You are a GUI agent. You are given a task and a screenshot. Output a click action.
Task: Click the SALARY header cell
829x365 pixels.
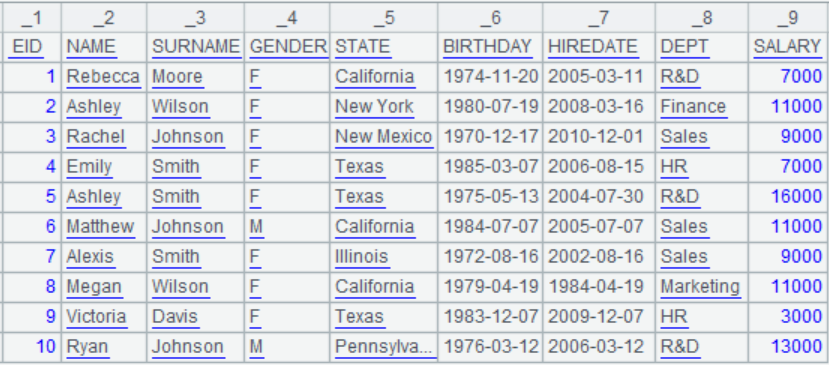[788, 47]
